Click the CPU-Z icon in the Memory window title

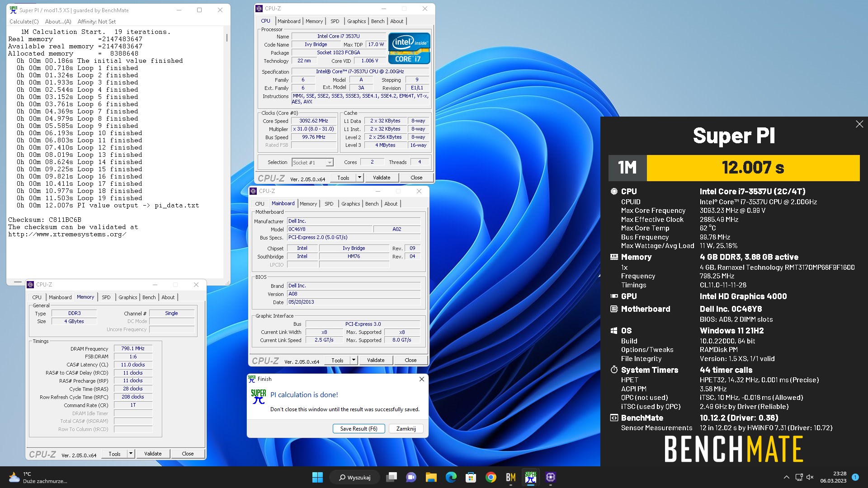(30, 285)
